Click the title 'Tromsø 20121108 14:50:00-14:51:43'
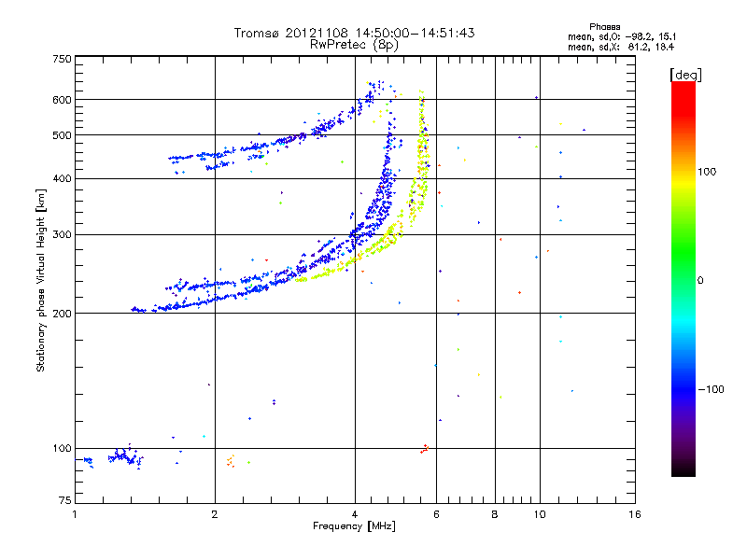The image size is (747, 560). pos(354,33)
